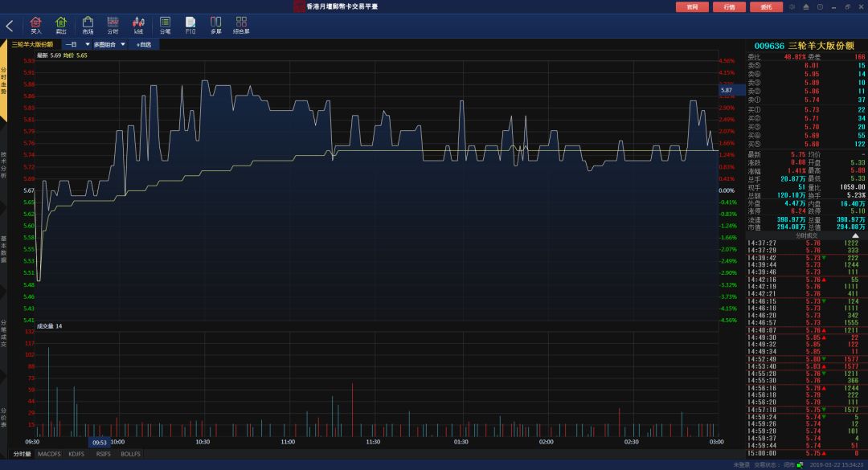
Task: Add stock with the +自选 button
Action: (144, 44)
